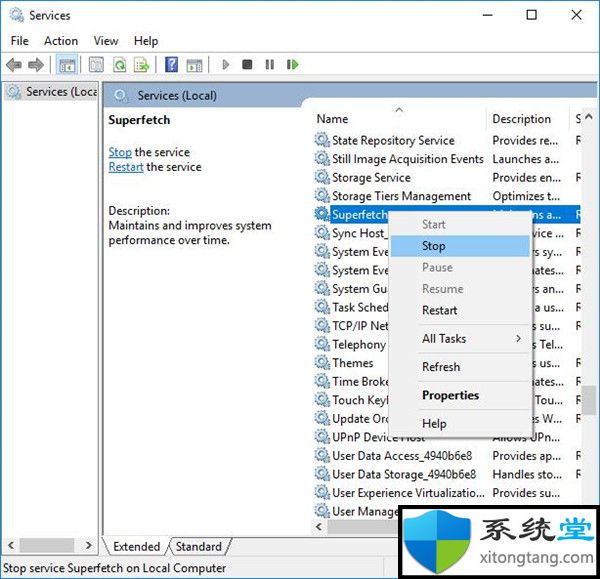Select Services (Local) node in tree
Image resolution: width=600 pixels, height=579 pixels.
[x=53, y=92]
